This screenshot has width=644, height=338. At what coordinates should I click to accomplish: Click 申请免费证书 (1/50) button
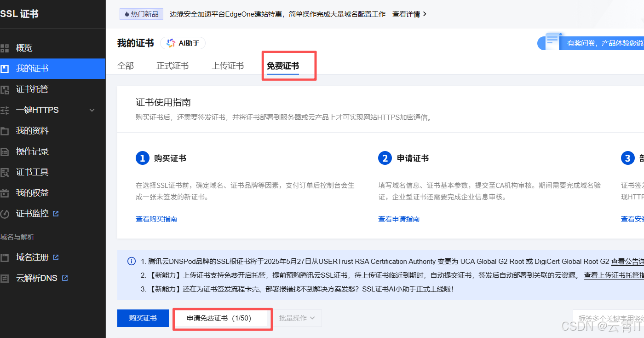click(221, 318)
